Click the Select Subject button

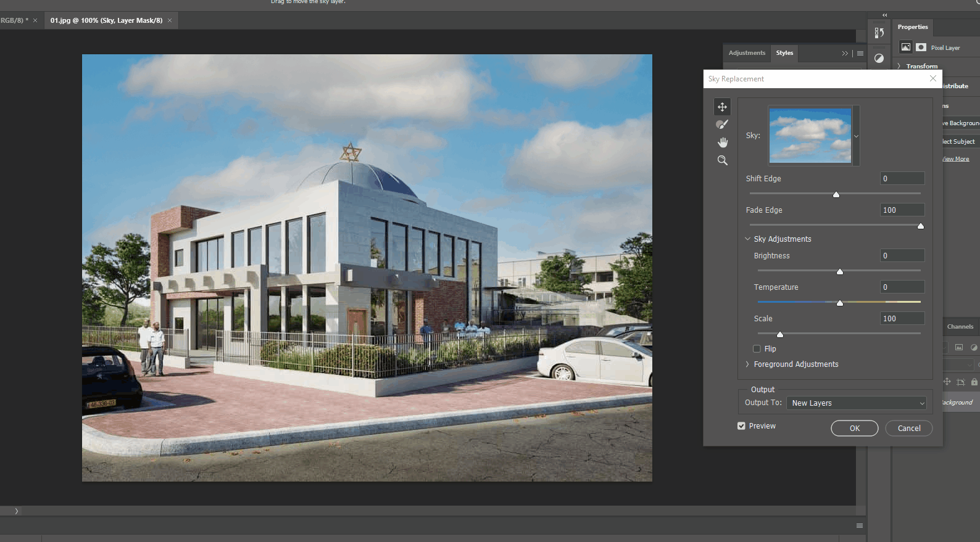click(x=959, y=141)
